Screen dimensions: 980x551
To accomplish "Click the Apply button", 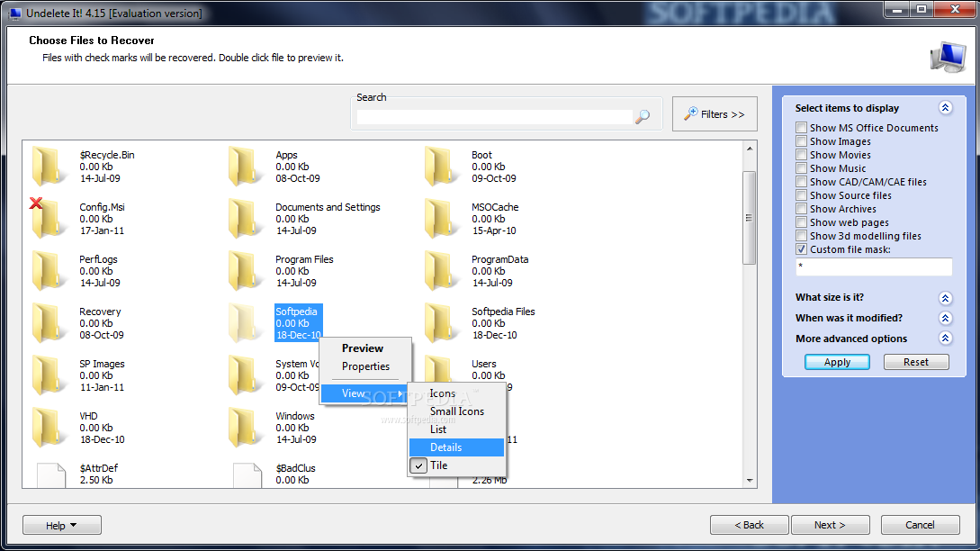I will [x=837, y=362].
